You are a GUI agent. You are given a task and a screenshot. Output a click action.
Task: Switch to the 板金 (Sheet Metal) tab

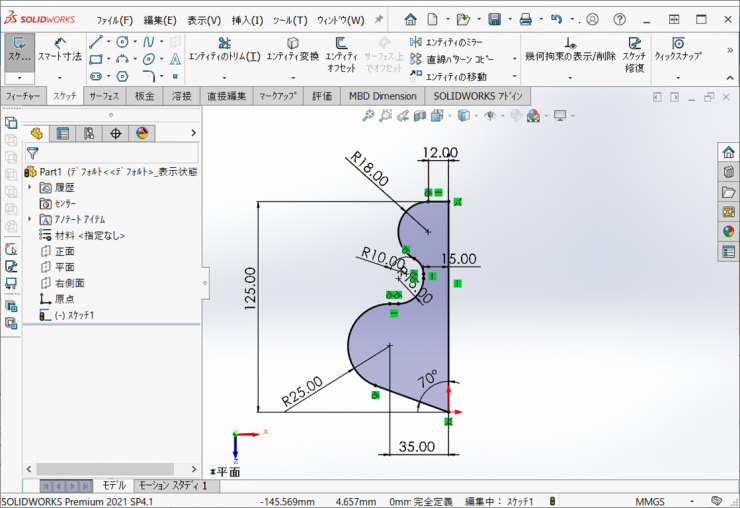pos(145,96)
